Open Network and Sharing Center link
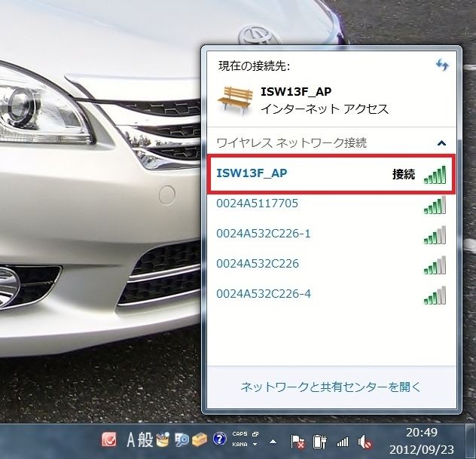This screenshot has height=459, width=476. (x=331, y=387)
